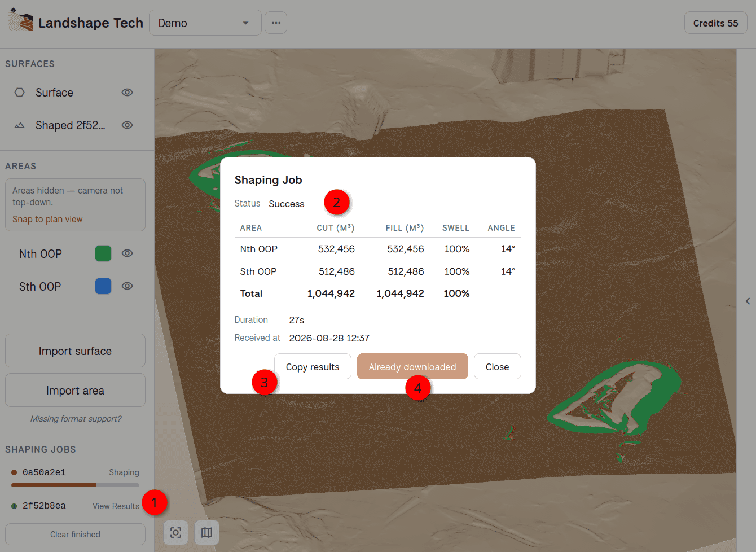
Task: Click the Import surface button
Action: point(75,351)
